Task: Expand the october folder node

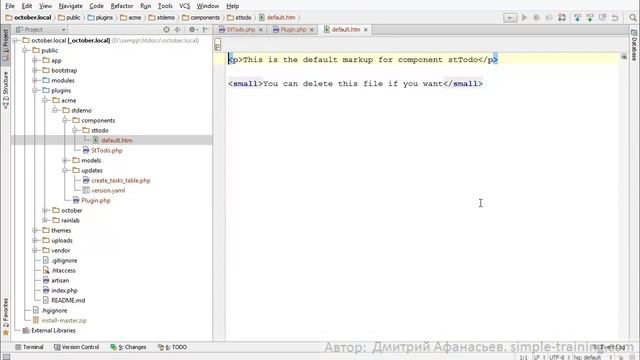Action: 45,210
